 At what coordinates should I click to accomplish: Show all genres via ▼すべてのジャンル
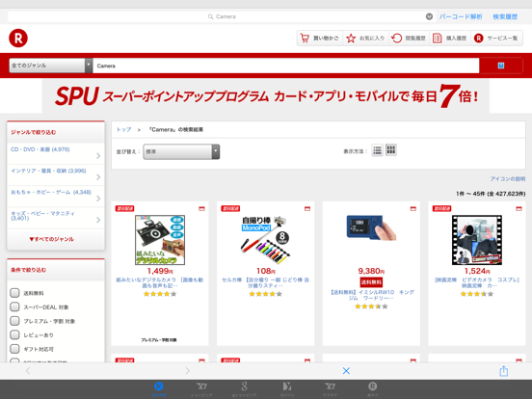point(52,239)
